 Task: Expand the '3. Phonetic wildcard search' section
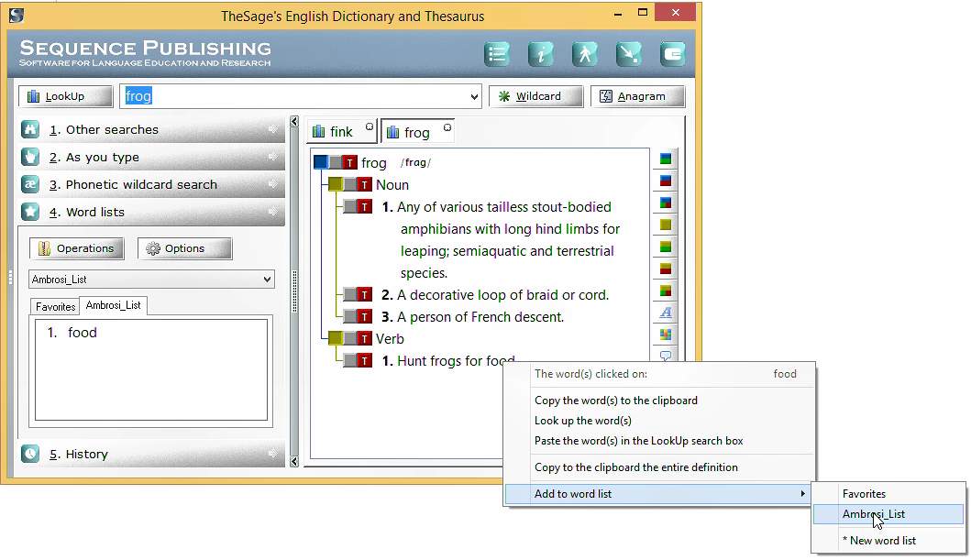pos(151,184)
